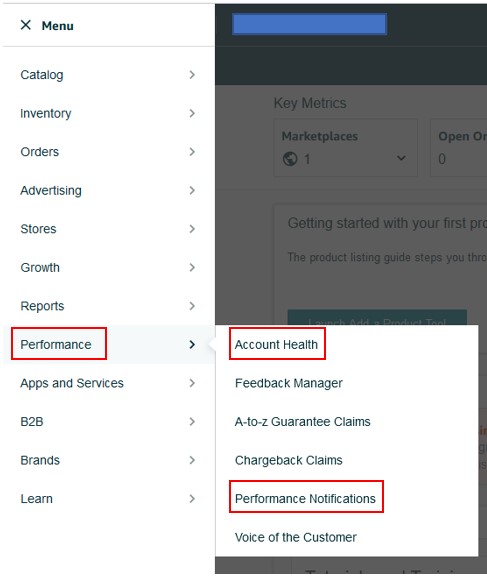The height and width of the screenshot is (576, 487).
Task: Expand the Inventory submenu arrow
Action: pyautogui.click(x=192, y=114)
